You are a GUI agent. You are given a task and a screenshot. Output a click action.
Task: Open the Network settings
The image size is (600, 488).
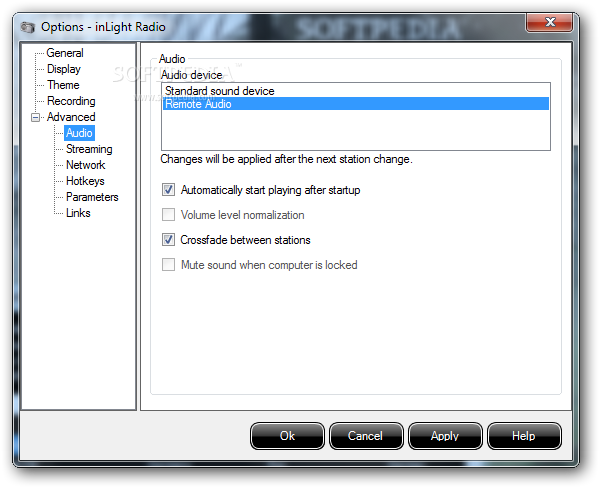coord(85,165)
